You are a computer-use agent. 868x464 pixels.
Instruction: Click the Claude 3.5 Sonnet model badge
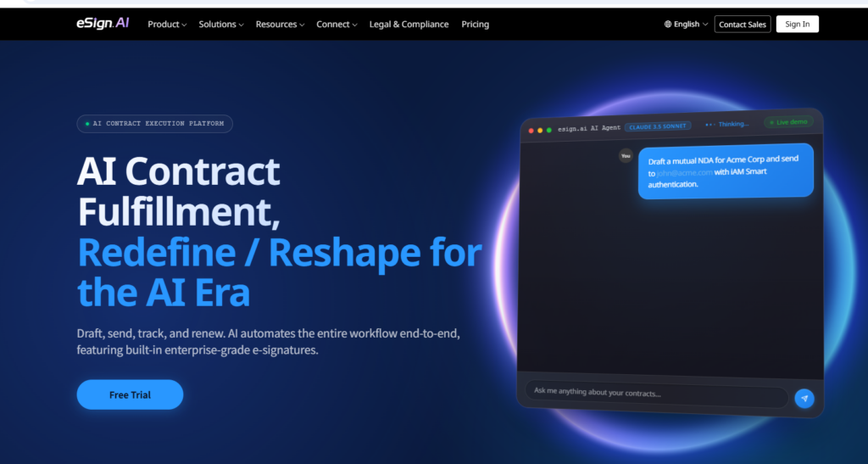tap(658, 126)
